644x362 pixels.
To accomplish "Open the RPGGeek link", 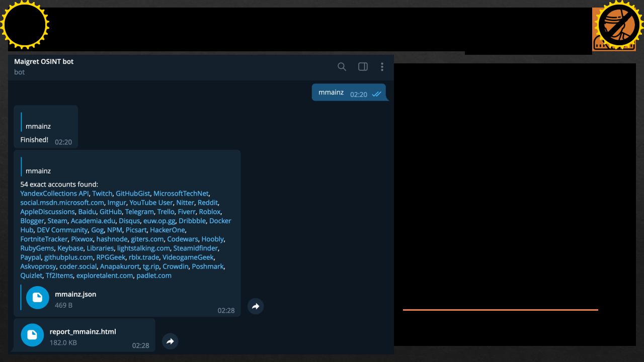I will (111, 257).
